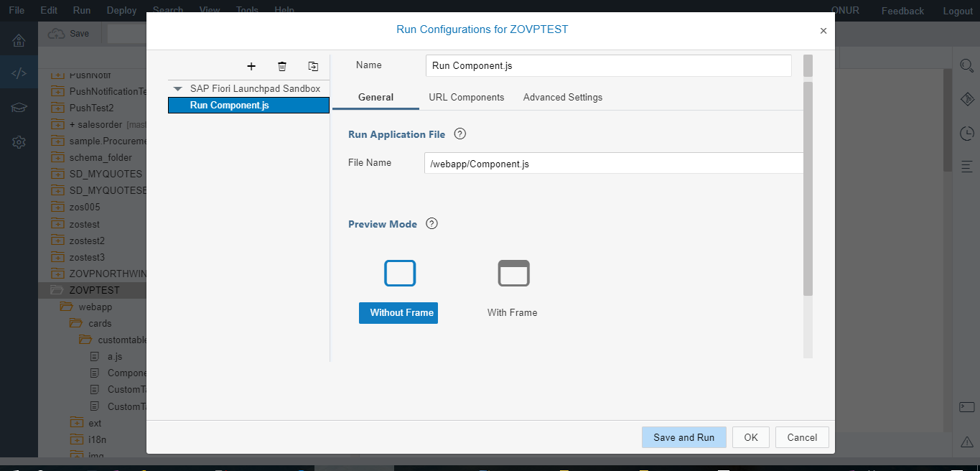
Task: Switch to the General tab
Action: click(375, 97)
